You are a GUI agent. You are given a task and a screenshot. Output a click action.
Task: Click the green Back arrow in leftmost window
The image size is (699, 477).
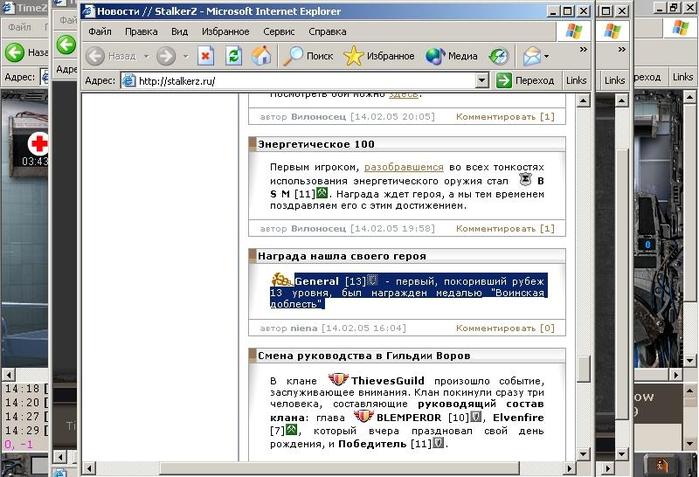pos(15,53)
